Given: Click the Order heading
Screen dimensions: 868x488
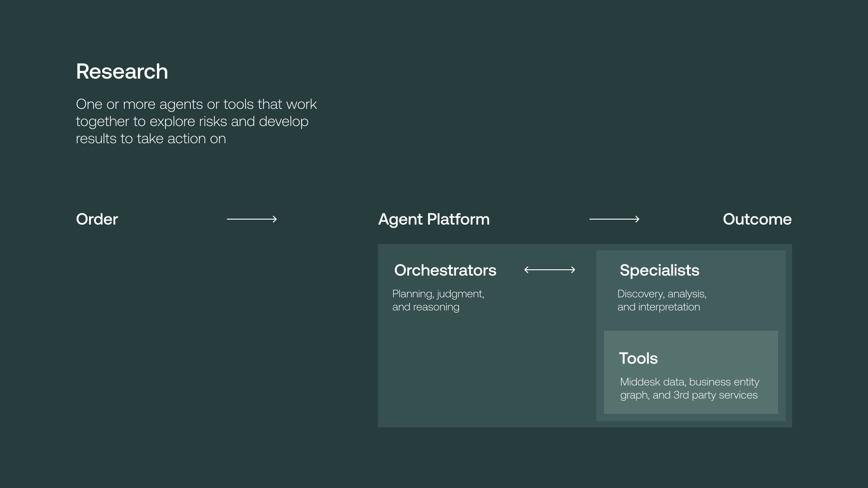Looking at the screenshot, I should pos(97,219).
